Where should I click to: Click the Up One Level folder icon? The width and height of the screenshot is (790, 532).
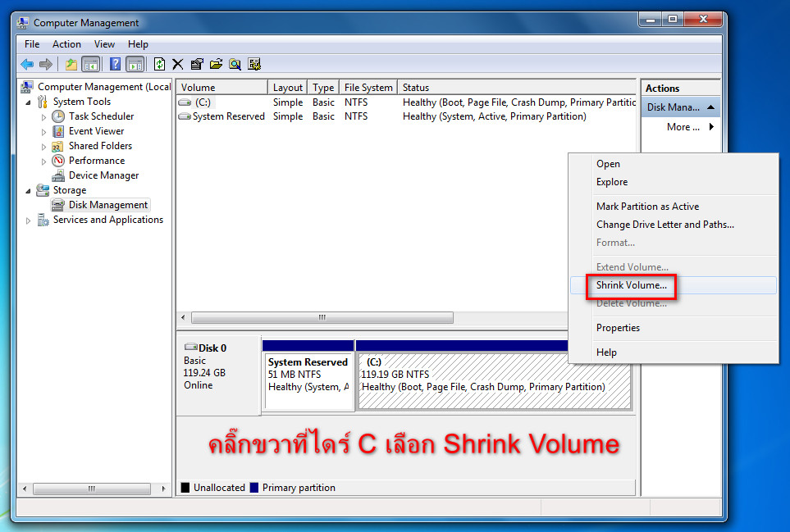(x=71, y=65)
